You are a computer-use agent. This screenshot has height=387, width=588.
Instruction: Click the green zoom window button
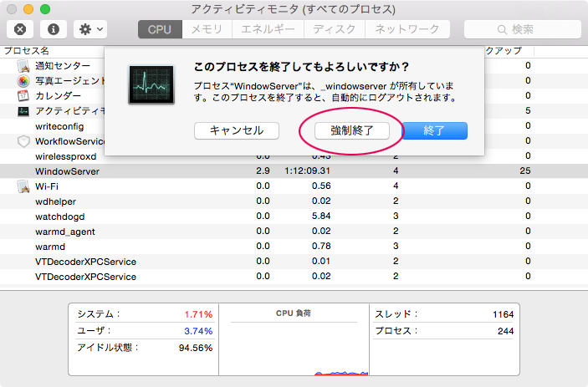click(x=45, y=9)
